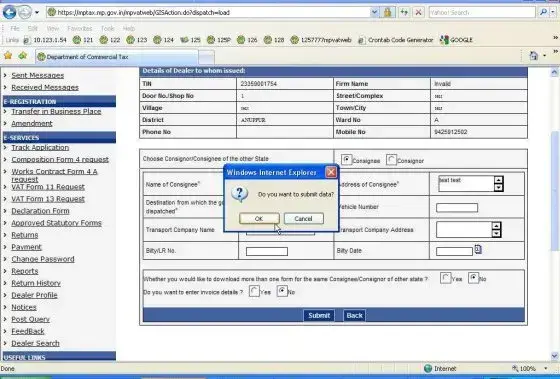Click the Bilty/LR No. input field
This screenshot has height=379, width=560.
pos(267,251)
